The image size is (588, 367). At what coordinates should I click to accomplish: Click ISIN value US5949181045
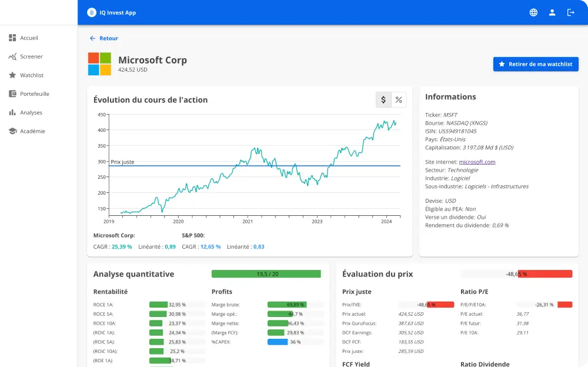tap(457, 131)
